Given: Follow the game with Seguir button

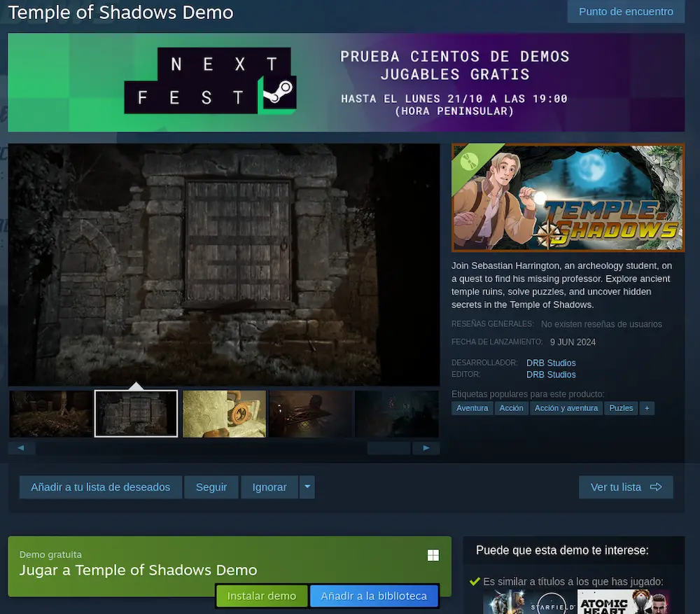Looking at the screenshot, I should pos(211,487).
